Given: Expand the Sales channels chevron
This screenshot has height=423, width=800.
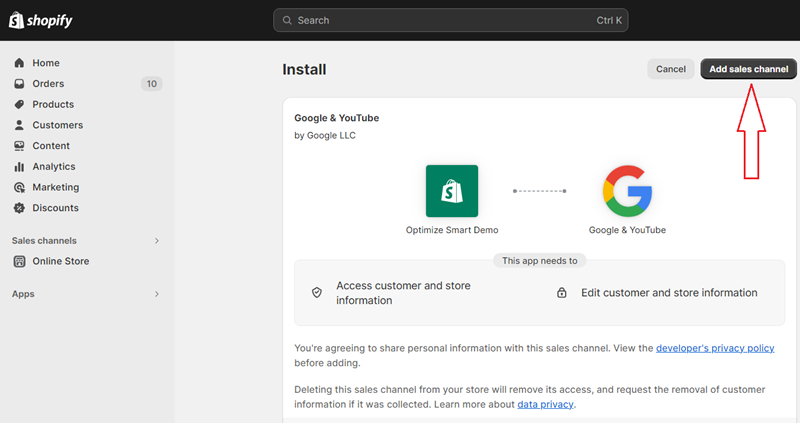Looking at the screenshot, I should tap(157, 241).
